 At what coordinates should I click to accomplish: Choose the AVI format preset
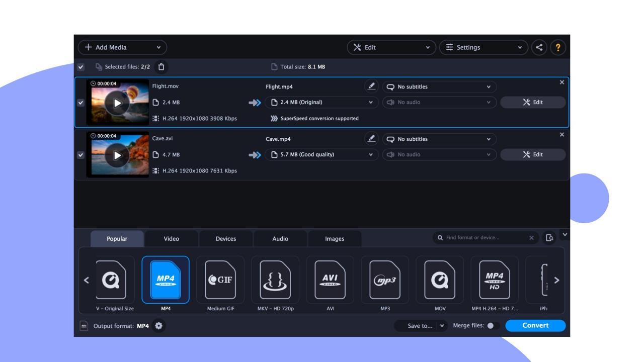click(330, 280)
